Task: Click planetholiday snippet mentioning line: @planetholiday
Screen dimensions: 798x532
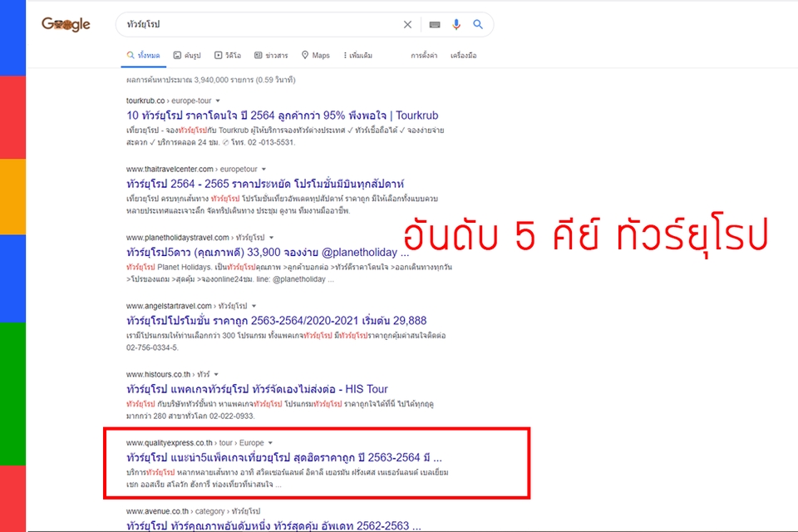Action: click(289, 273)
